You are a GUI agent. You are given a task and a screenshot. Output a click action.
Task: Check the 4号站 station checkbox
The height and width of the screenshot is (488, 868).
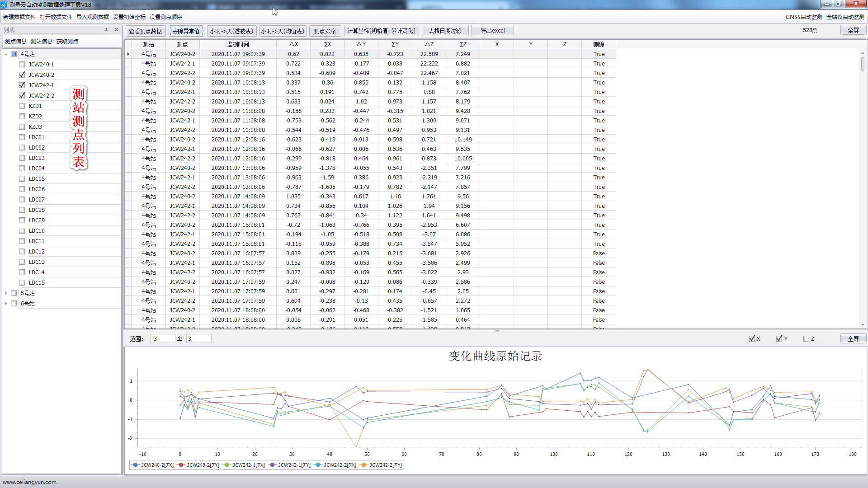tap(14, 54)
